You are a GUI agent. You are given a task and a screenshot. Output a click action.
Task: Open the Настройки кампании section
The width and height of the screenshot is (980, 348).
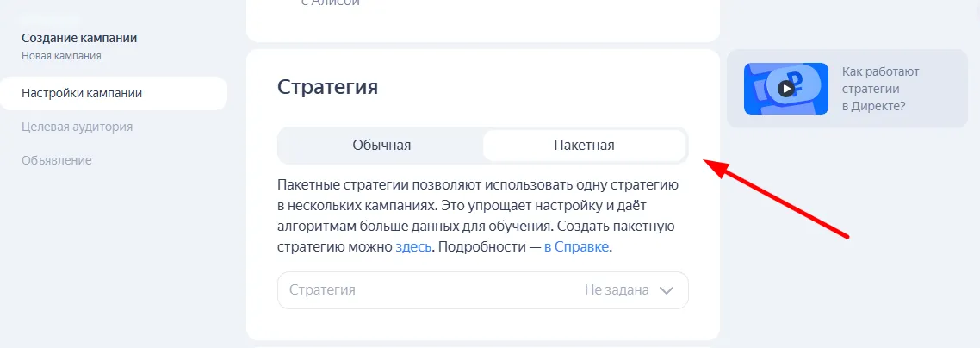coord(82,93)
